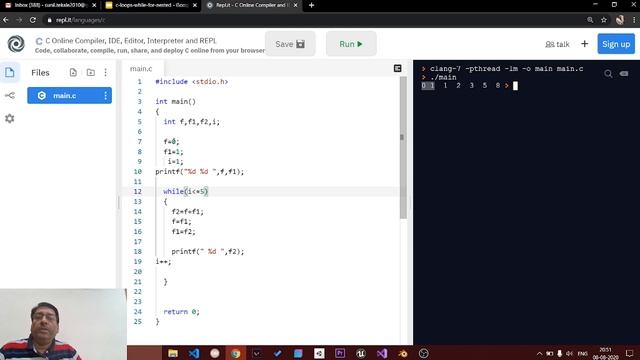Open the browser profile avatar
Viewport: 640px width, 360px height.
pyautogui.click(x=620, y=20)
